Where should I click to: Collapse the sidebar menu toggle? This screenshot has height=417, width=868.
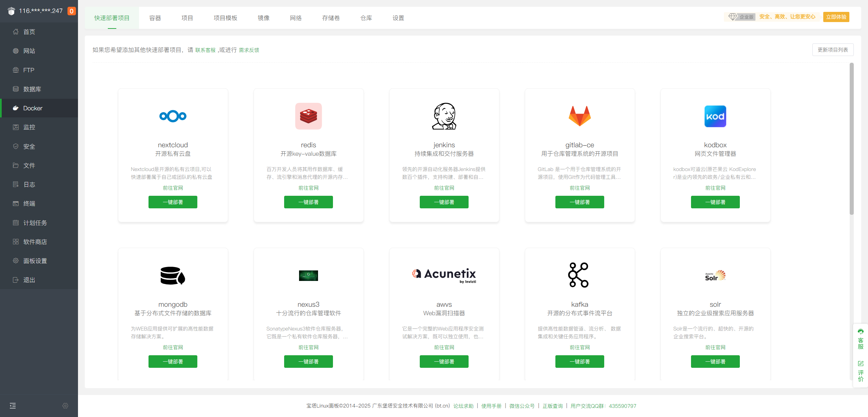(x=13, y=406)
